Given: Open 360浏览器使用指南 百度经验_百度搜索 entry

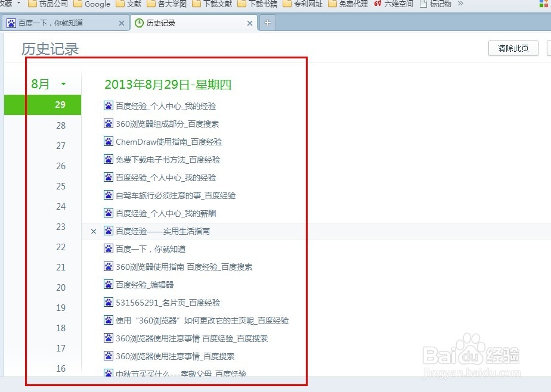Looking at the screenshot, I should (x=184, y=267).
